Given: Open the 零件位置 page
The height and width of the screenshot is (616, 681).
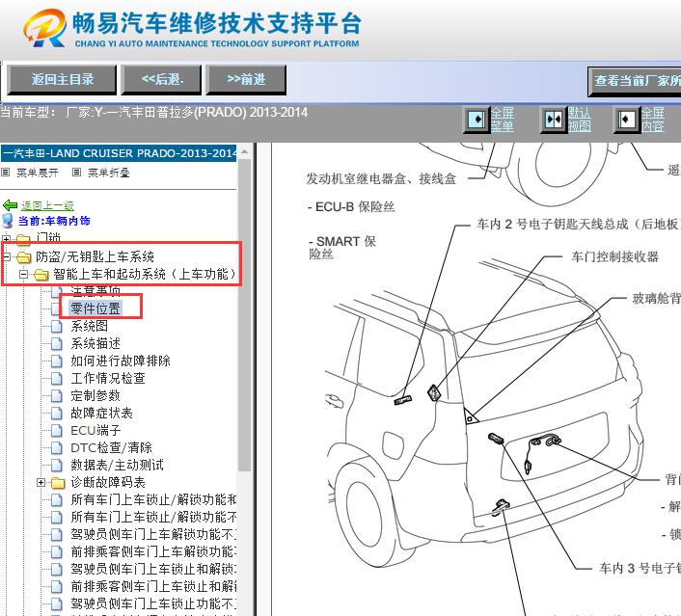Looking at the screenshot, I should tap(95, 308).
